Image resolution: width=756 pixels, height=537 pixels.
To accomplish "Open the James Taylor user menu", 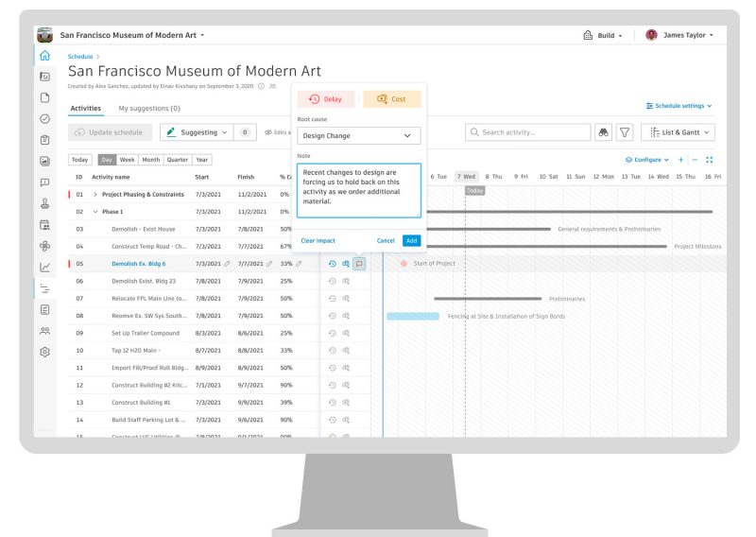I will (x=679, y=35).
